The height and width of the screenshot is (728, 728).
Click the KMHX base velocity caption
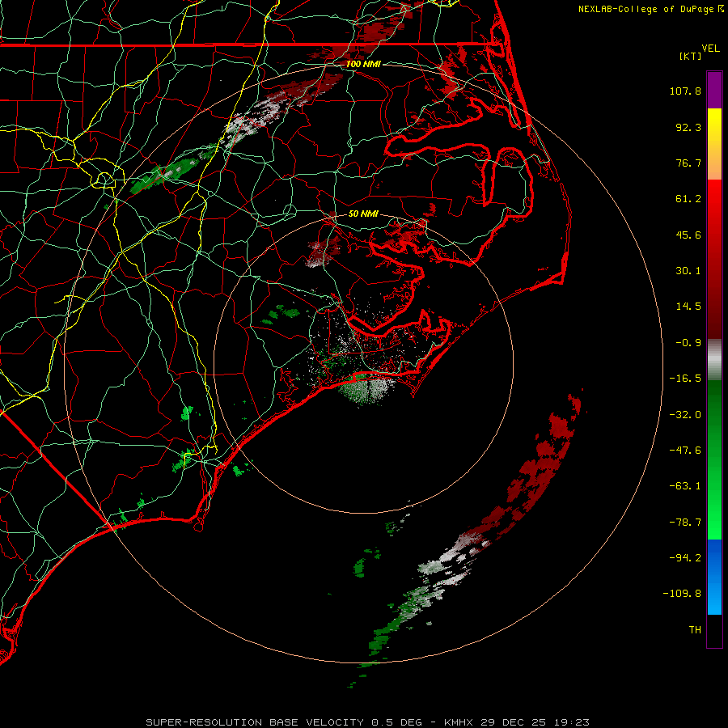[x=368, y=722]
